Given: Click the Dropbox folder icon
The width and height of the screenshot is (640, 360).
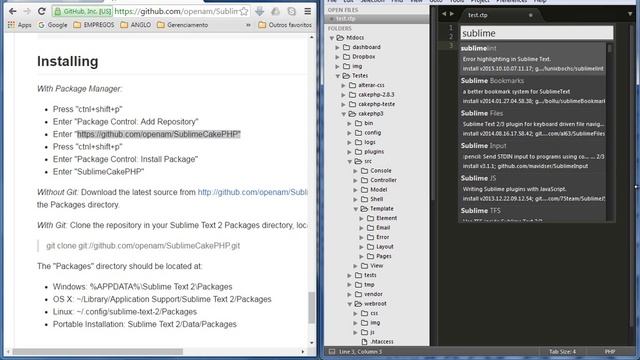Looking at the screenshot, I should [x=347, y=57].
